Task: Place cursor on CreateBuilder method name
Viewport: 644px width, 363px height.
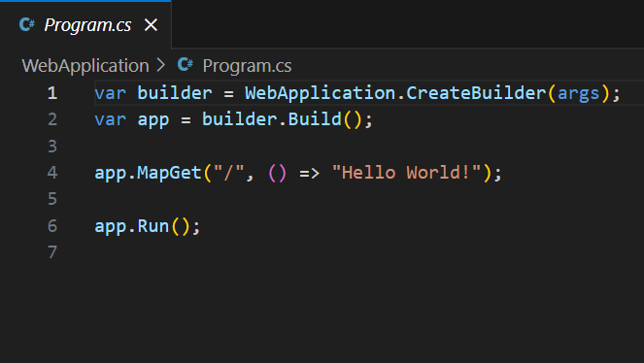Action: click(476, 93)
